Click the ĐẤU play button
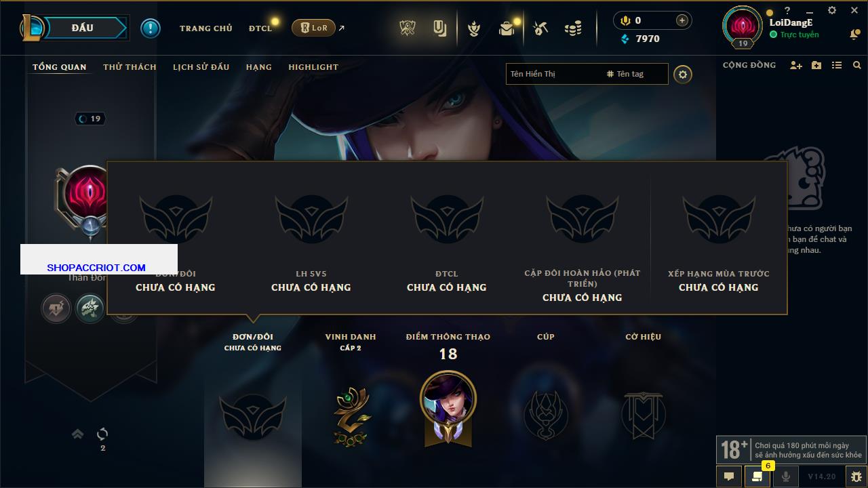This screenshot has height=488, width=868. pos(83,28)
